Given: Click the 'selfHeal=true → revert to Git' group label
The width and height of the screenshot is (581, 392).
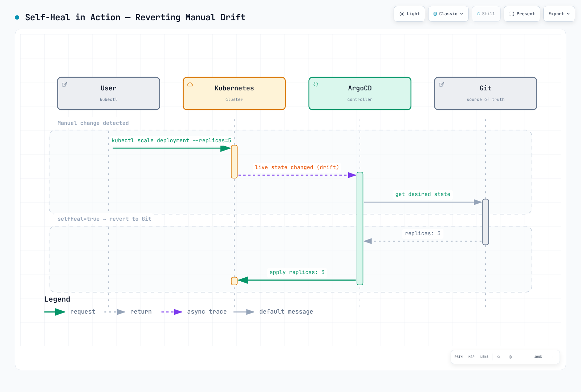Looking at the screenshot, I should click(105, 219).
